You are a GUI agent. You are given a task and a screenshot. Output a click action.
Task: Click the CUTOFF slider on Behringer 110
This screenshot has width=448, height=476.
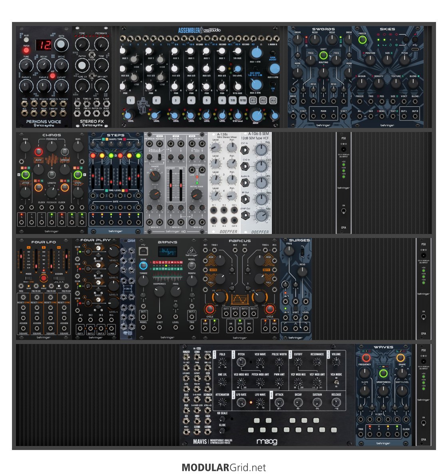coord(171,185)
